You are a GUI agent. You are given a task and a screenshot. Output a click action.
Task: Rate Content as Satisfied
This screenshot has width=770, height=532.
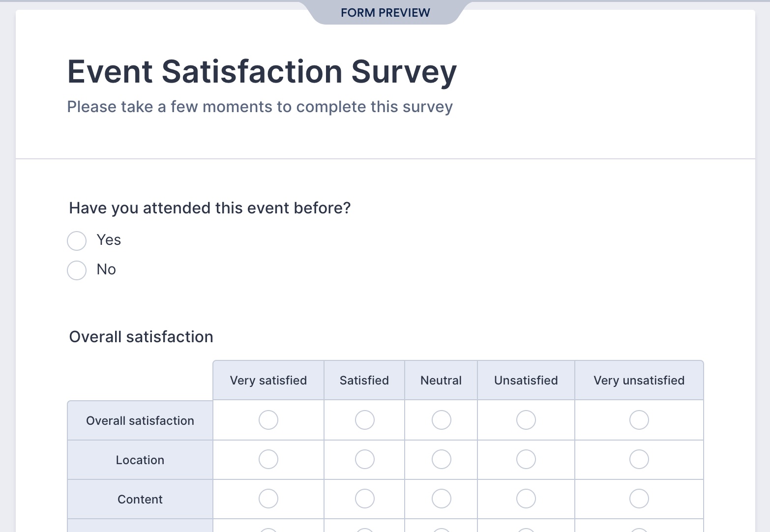pyautogui.click(x=365, y=499)
